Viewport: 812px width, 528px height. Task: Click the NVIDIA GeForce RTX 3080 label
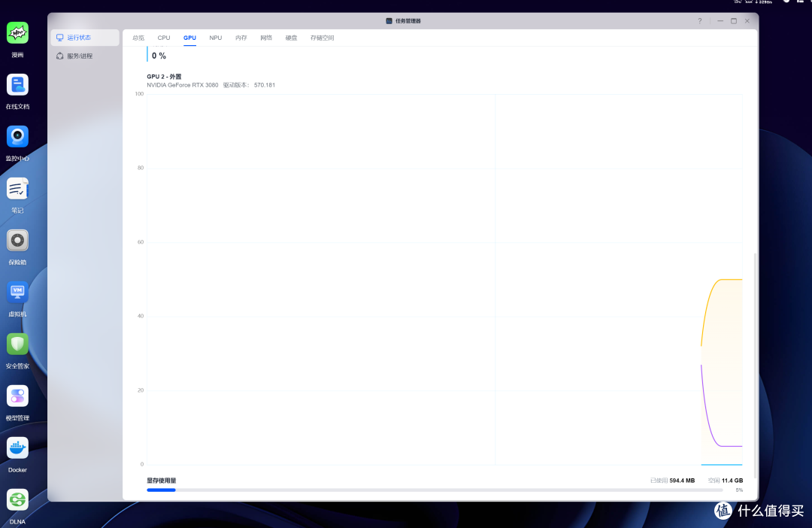182,85
